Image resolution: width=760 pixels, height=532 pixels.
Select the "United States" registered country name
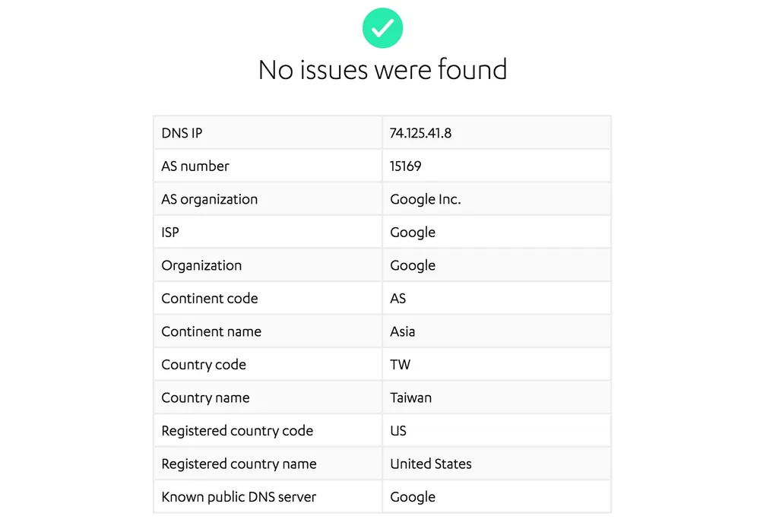[431, 464]
